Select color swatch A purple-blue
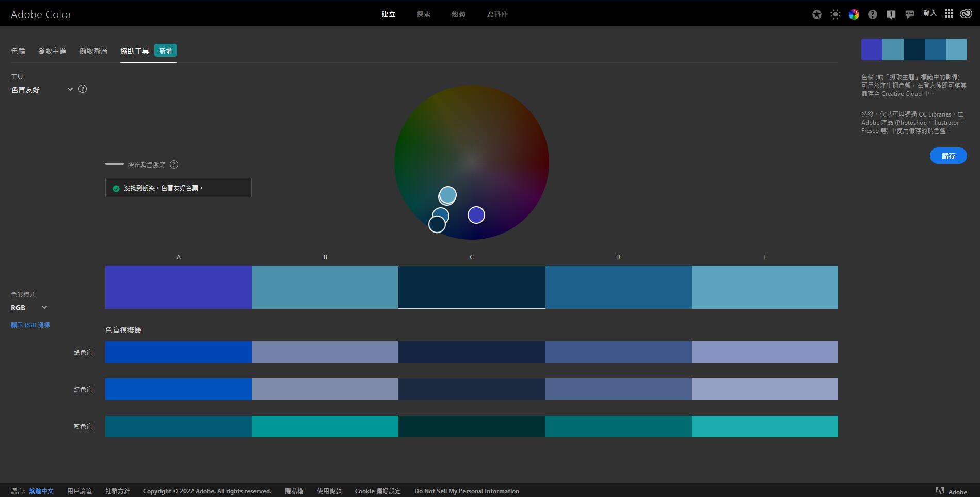Screen dimensions: 980x497 tap(178, 287)
